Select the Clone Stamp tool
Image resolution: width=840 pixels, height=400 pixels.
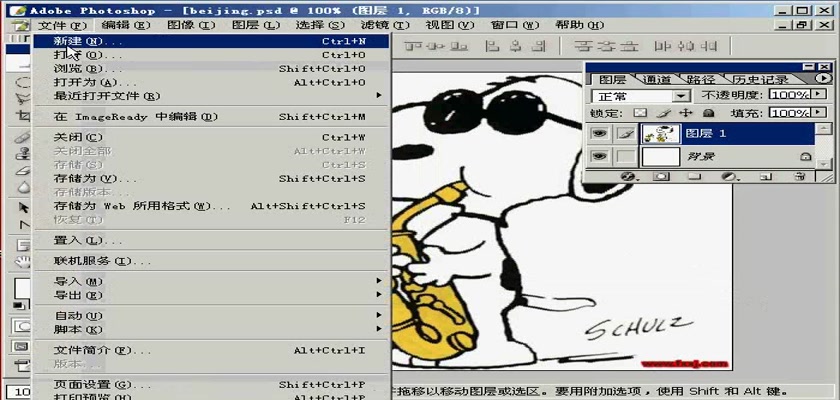click(x=22, y=155)
